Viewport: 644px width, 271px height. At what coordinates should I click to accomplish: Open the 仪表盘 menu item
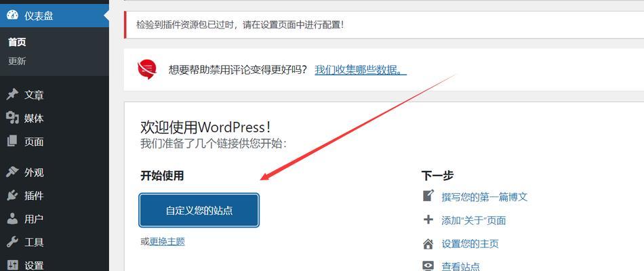click(x=54, y=16)
